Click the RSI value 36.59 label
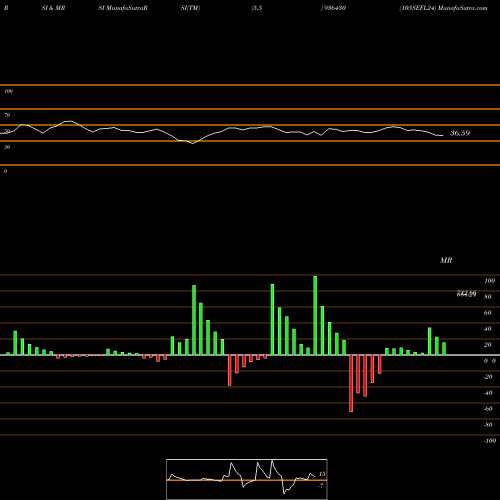This screenshot has width=500, height=500. click(460, 133)
